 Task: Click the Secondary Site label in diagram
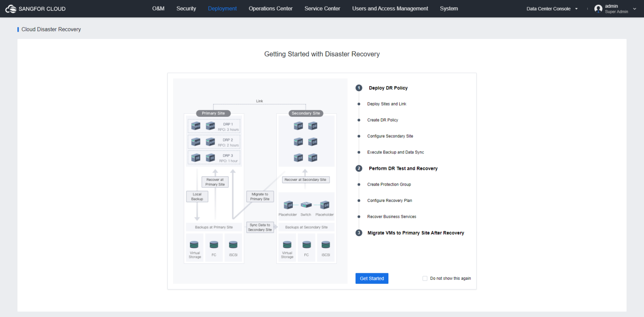[306, 113]
